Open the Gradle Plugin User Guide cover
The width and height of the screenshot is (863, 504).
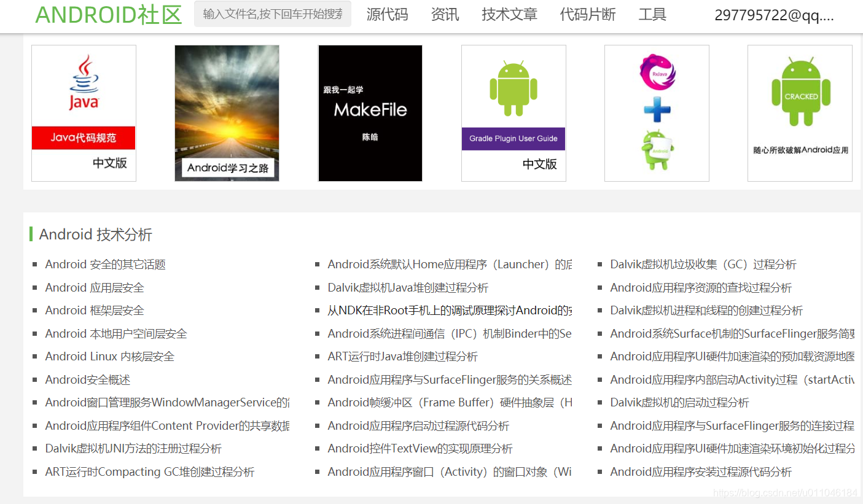click(x=514, y=113)
